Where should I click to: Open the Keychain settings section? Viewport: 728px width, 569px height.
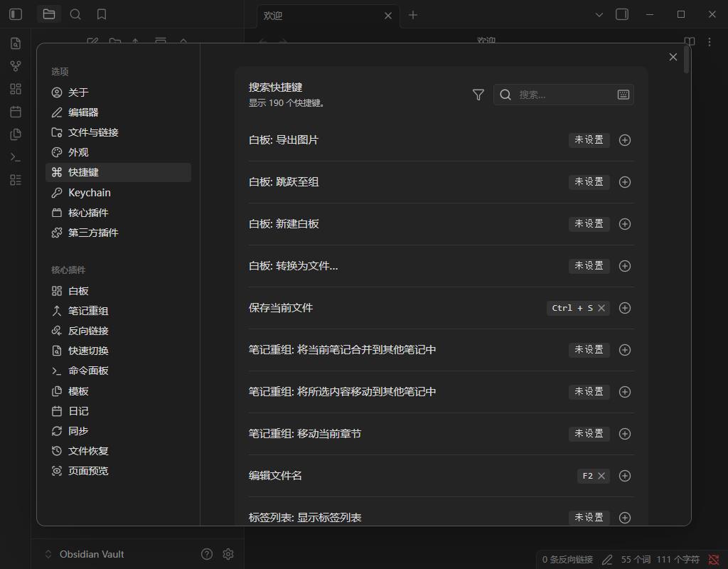pos(91,192)
